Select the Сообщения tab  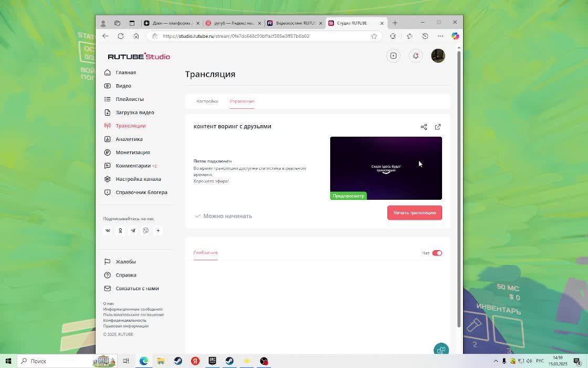coord(205,253)
